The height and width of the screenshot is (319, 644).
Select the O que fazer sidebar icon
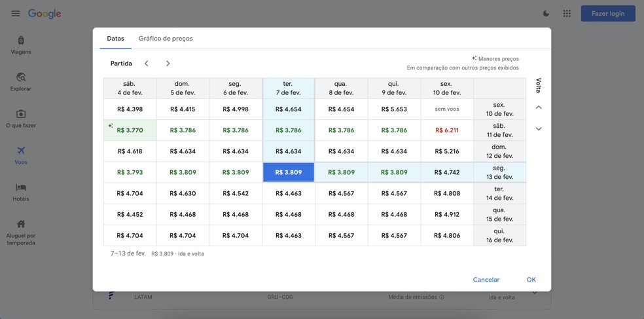(x=22, y=118)
